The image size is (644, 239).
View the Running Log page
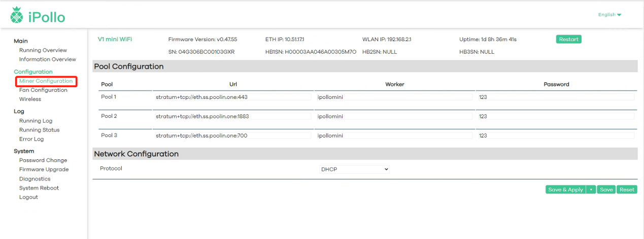pyautogui.click(x=36, y=121)
